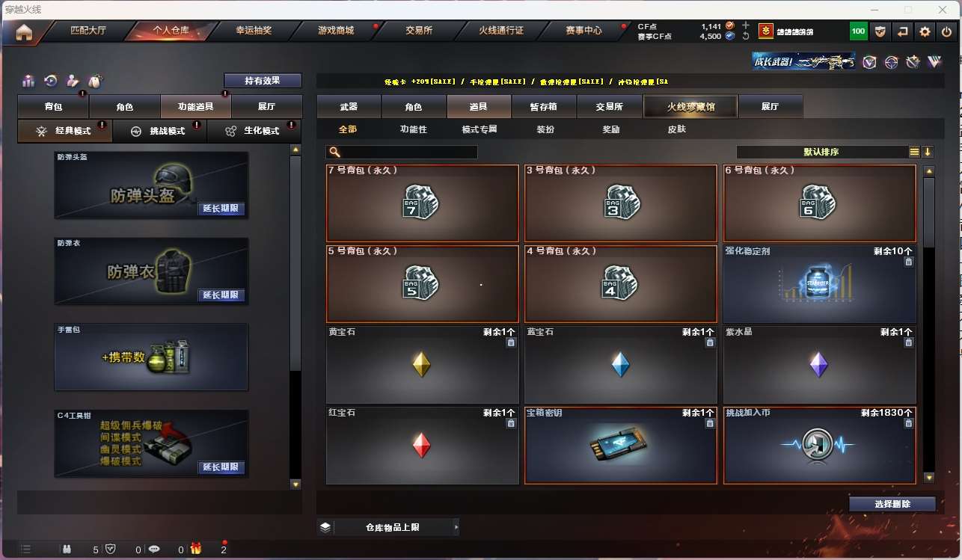Click the 选择删除 button
The height and width of the screenshot is (560, 962).
[892, 504]
